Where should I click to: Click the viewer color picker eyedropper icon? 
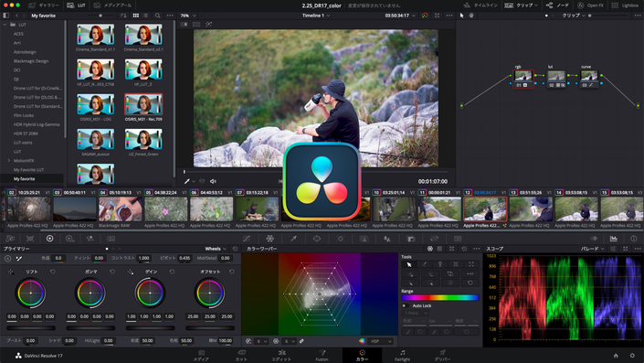[187, 181]
